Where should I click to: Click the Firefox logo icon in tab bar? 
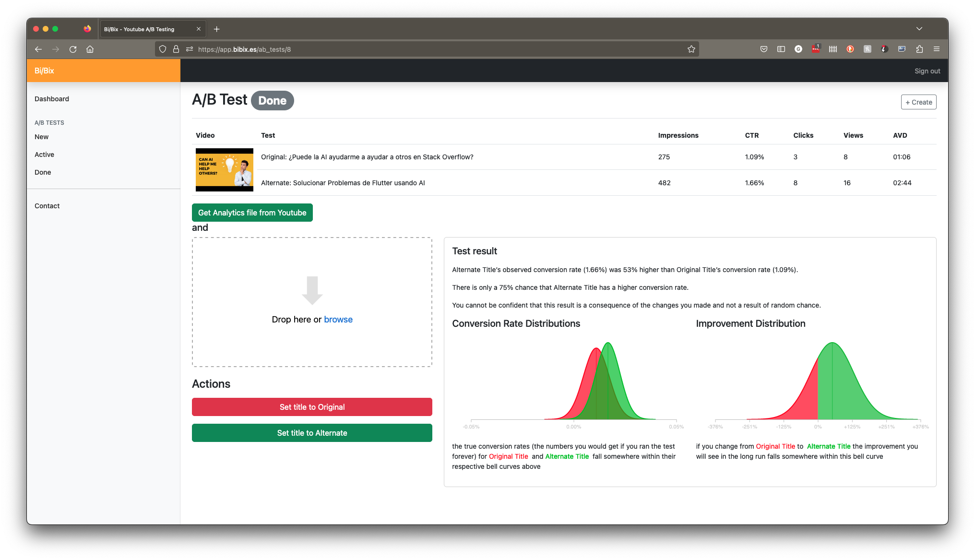[x=87, y=29]
